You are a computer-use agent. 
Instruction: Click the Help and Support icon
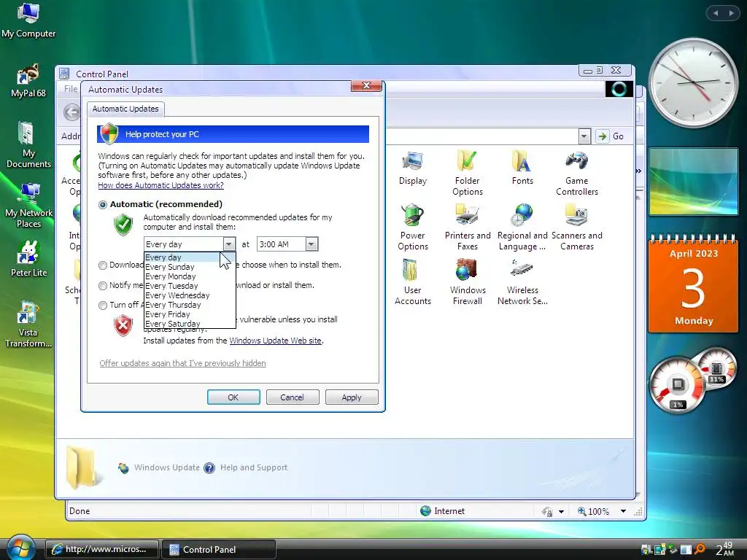(x=209, y=468)
